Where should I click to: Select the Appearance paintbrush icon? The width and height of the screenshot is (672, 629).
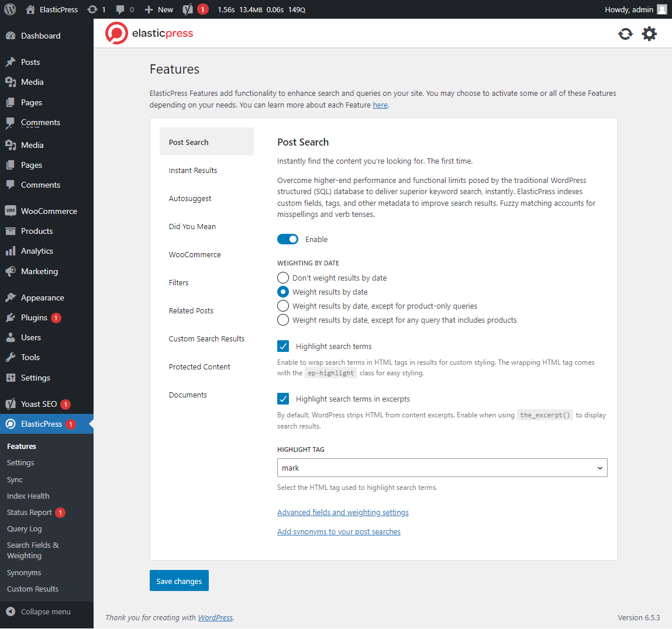point(12,297)
